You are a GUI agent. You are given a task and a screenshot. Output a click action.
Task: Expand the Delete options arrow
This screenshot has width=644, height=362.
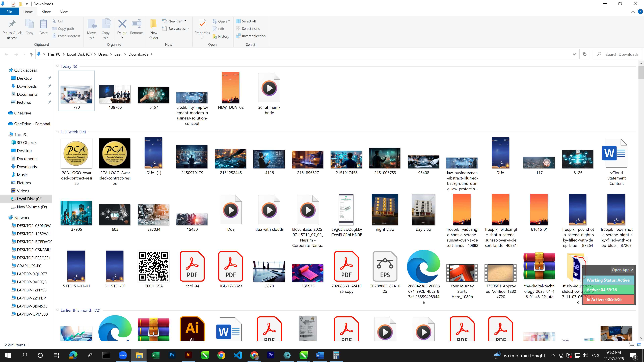[x=122, y=38]
